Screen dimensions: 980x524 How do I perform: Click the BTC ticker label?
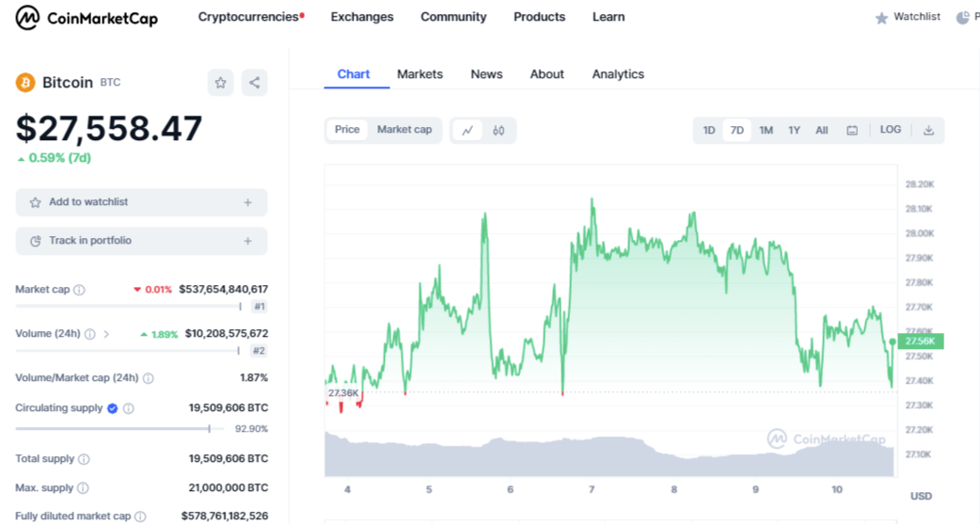(110, 83)
